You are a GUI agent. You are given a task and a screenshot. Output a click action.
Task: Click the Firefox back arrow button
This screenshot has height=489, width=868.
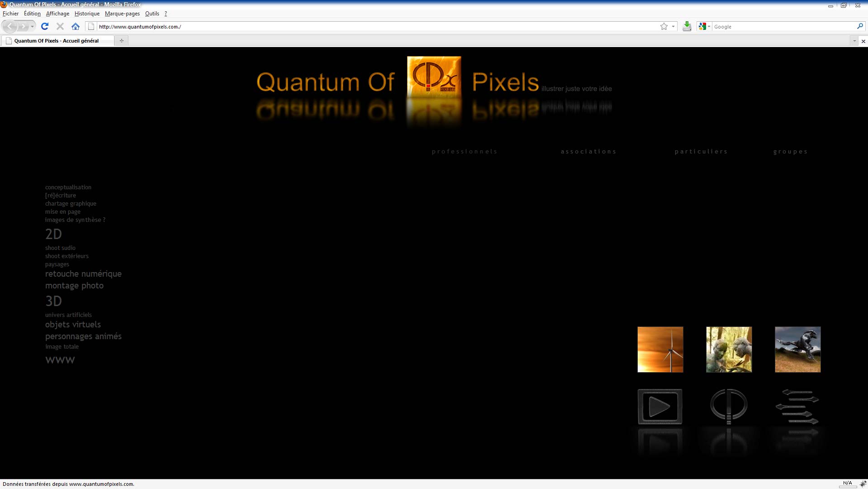tap(10, 26)
